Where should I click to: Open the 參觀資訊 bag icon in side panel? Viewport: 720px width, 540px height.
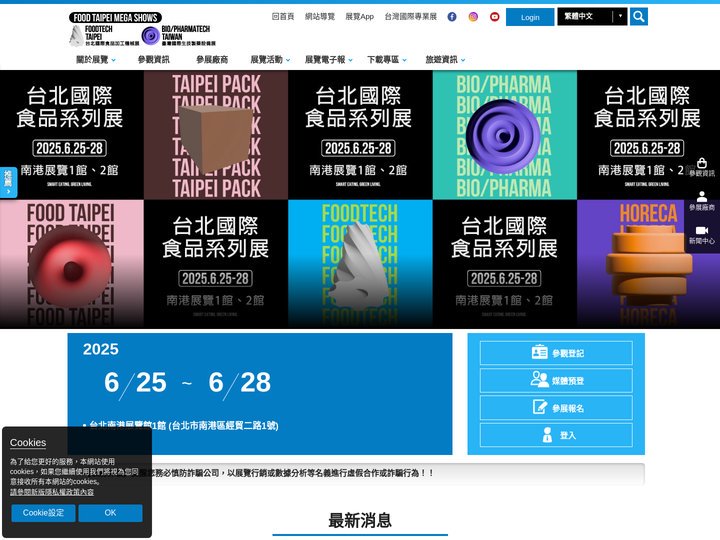point(702,167)
